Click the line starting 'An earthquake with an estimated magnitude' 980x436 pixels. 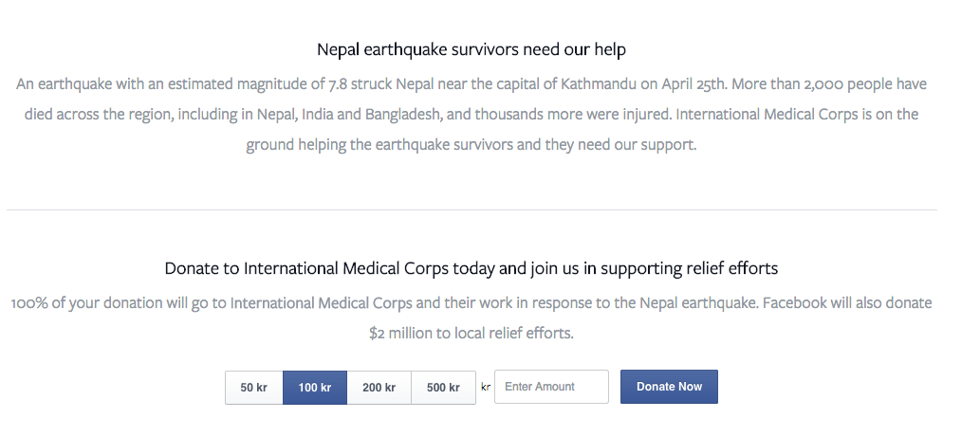[472, 83]
